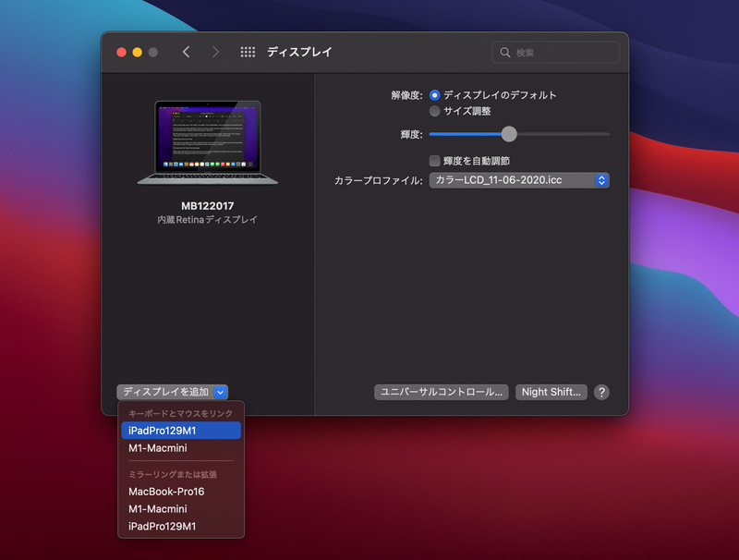Screen dimensions: 739x560
Task: Open the Night Shift settings
Action: [551, 392]
